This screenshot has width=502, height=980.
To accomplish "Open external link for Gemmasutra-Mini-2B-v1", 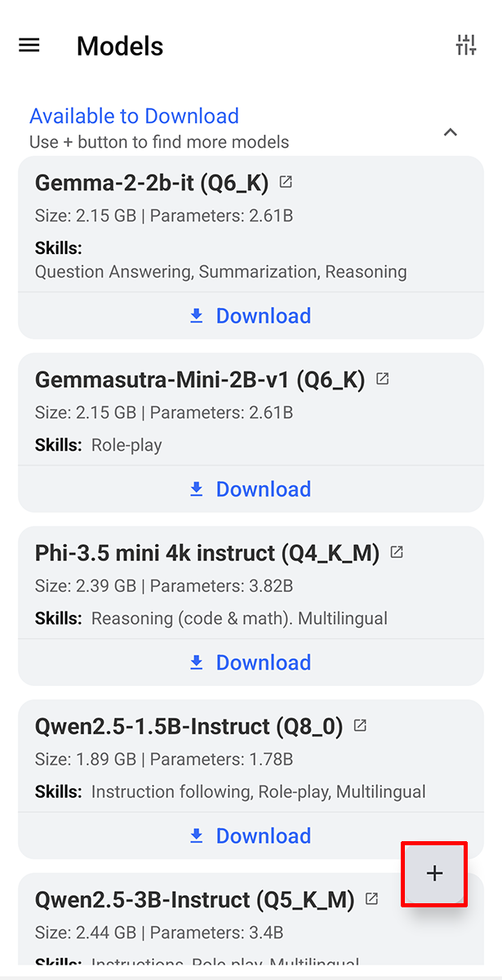I will [382, 379].
